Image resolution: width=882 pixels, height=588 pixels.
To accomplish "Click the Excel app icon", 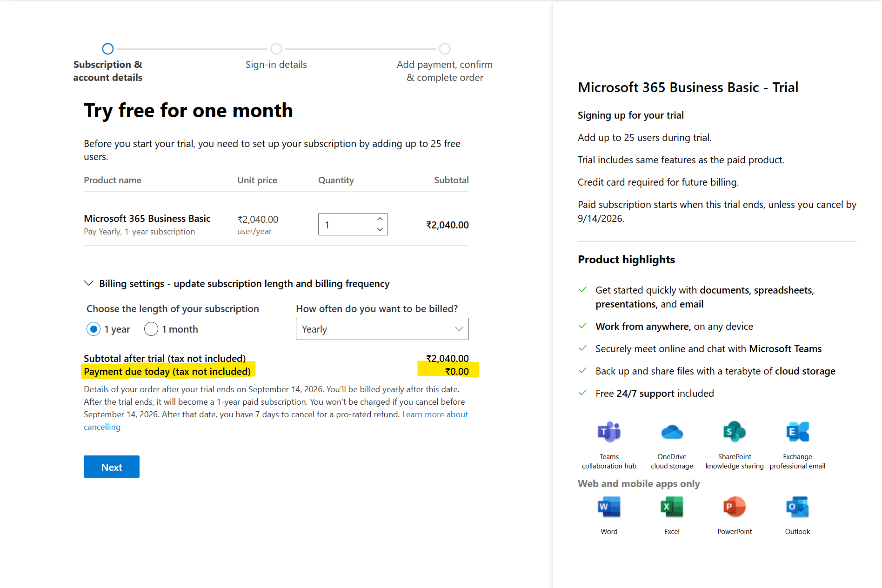I will 672,507.
